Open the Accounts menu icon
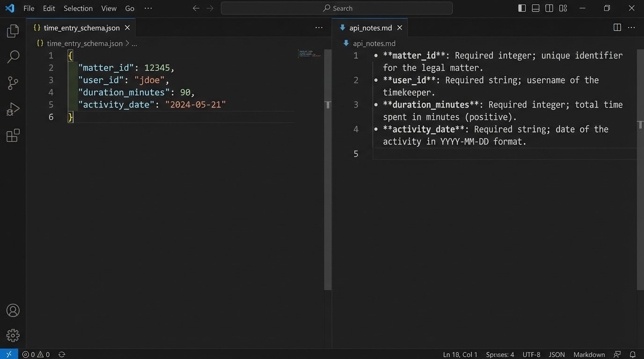 point(13,310)
